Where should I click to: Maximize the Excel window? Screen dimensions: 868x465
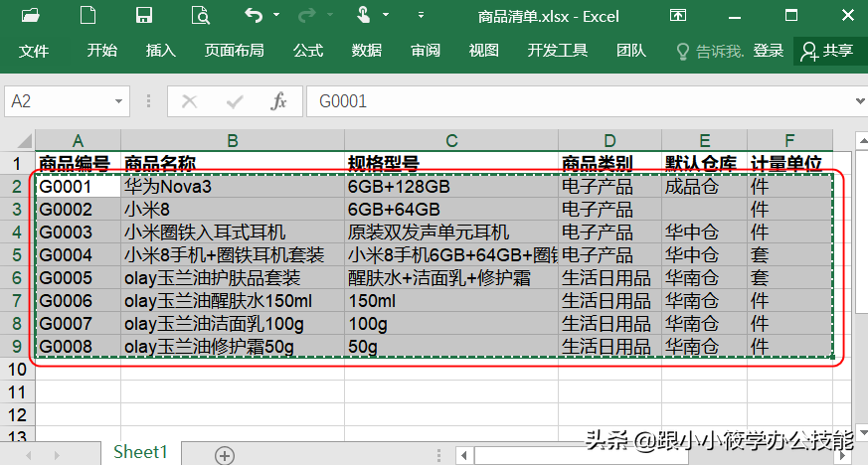click(x=791, y=15)
